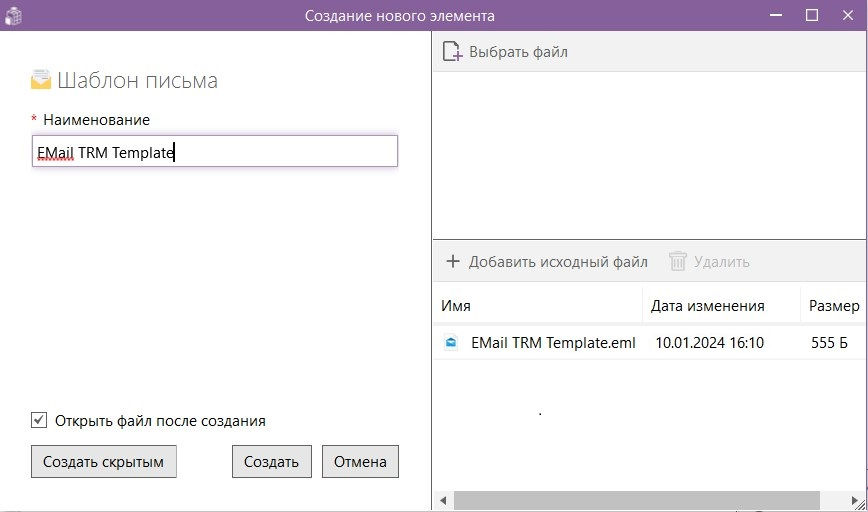Maximize the Создание нового элемента window
The image size is (868, 512).
[811, 15]
